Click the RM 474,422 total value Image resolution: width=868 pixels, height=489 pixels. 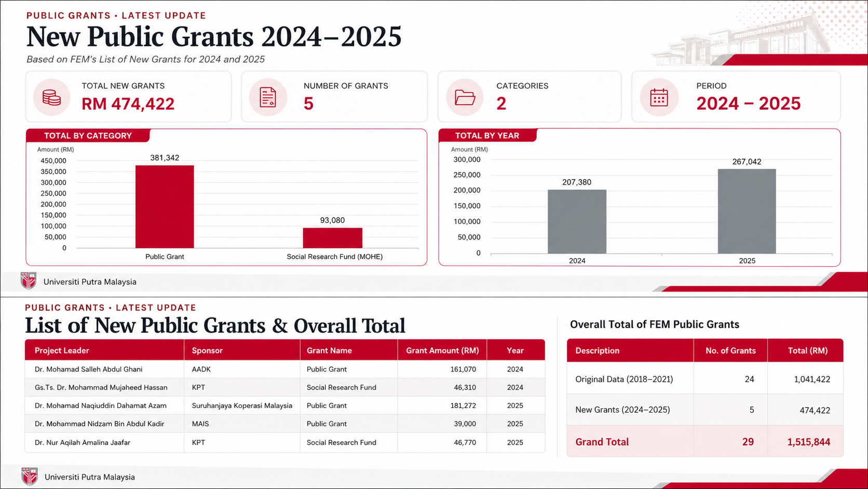(x=128, y=104)
